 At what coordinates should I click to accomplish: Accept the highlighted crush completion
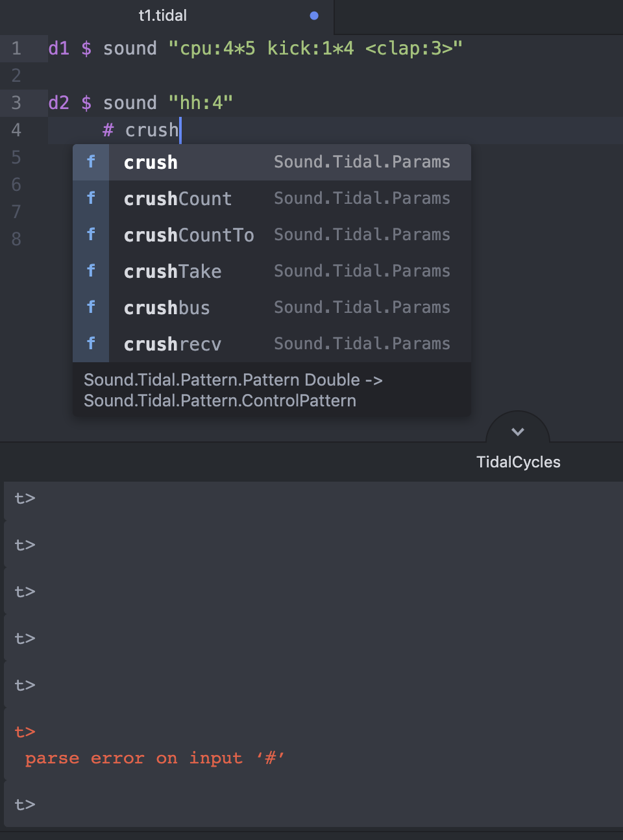coord(151,162)
